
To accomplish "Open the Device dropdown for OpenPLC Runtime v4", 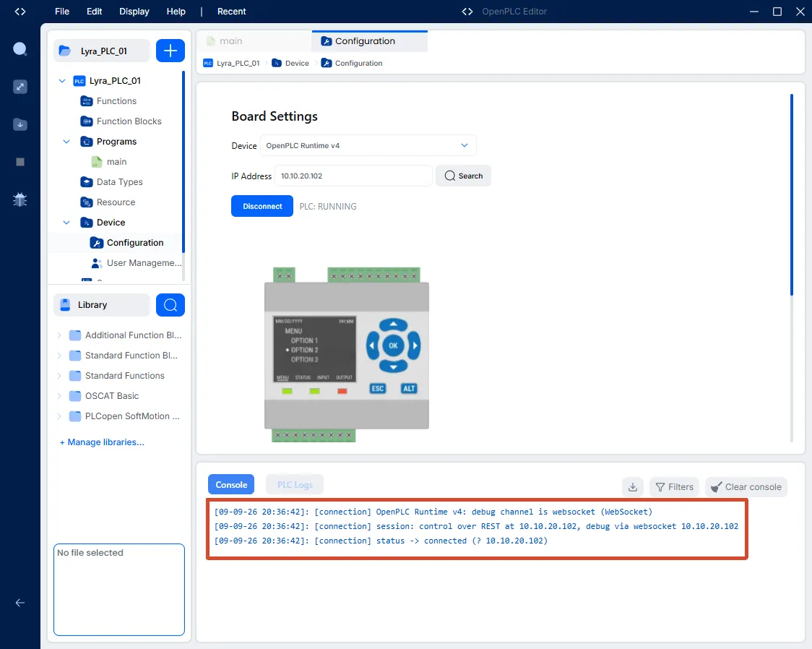I will point(368,145).
